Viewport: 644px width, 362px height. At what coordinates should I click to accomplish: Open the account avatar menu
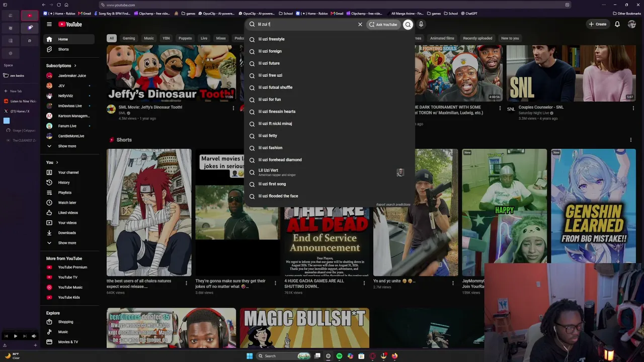pos(632,24)
